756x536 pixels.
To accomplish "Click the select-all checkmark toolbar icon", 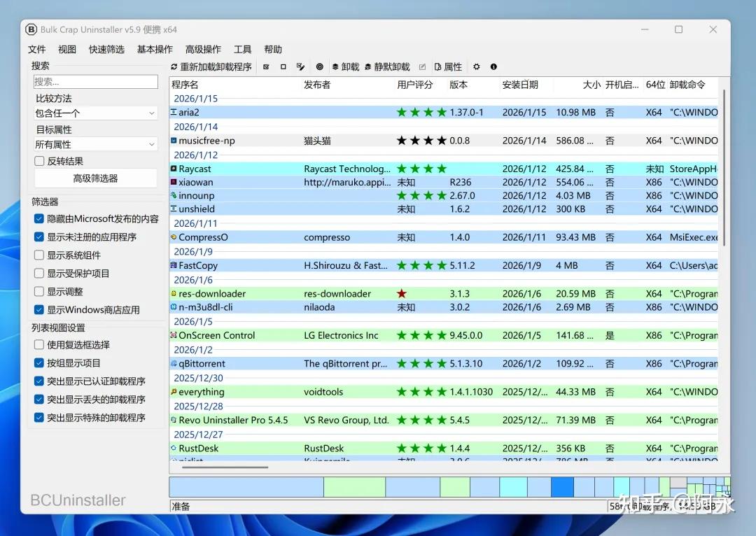I will pos(266,67).
